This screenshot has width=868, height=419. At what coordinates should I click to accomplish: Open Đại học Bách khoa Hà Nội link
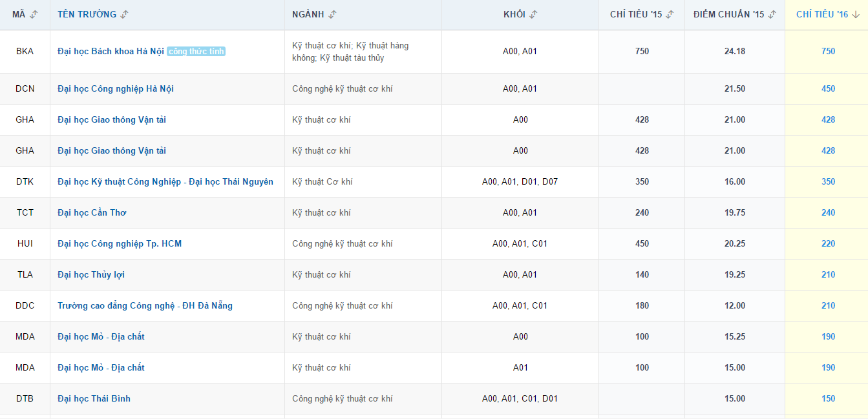111,52
